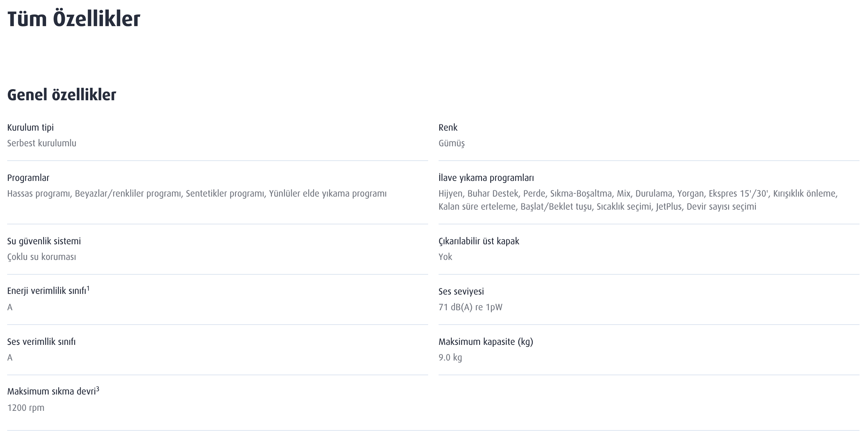Click the Su güvenlik sistemi label
The image size is (868, 435).
[x=44, y=241]
